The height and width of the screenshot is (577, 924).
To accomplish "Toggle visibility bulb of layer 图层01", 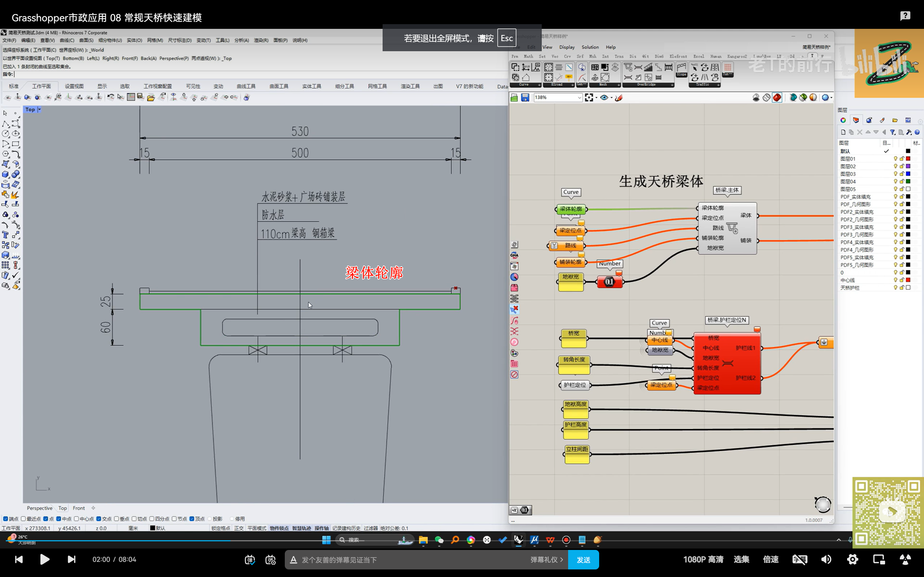I will pyautogui.click(x=895, y=159).
